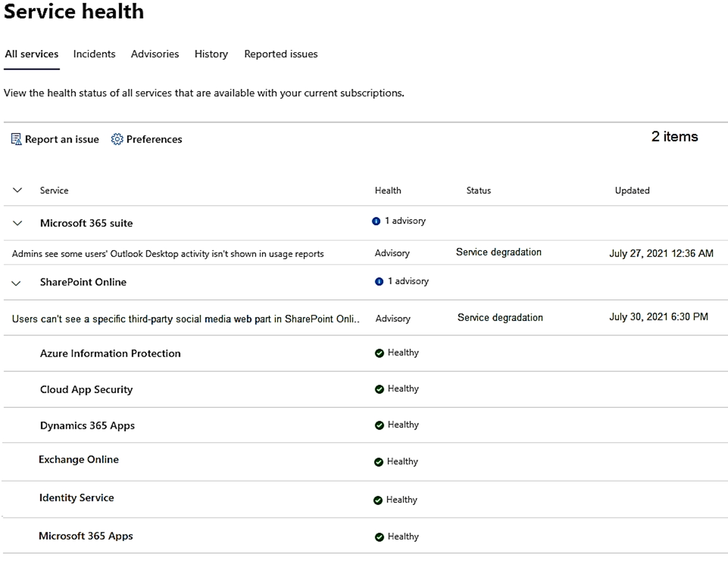Open Microsoft 365 Apps service row

pos(365,536)
